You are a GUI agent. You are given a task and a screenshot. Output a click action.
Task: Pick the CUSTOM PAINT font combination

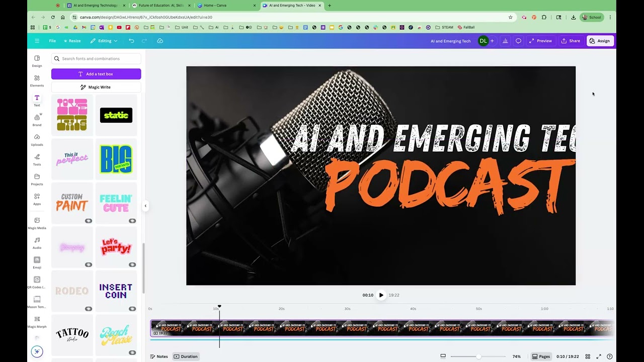72,203
